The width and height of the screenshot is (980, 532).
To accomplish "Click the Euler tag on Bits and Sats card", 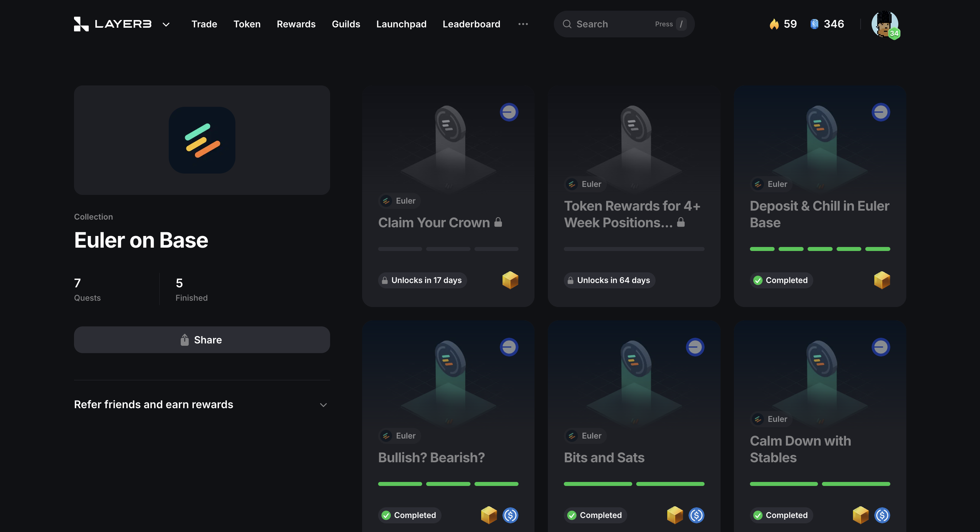I will 585,436.
